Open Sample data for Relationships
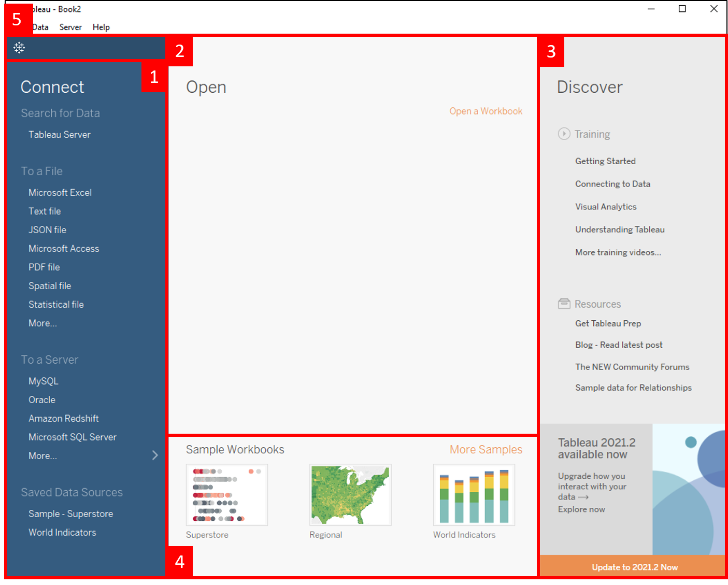Viewport: 728px width, 585px height. (633, 388)
